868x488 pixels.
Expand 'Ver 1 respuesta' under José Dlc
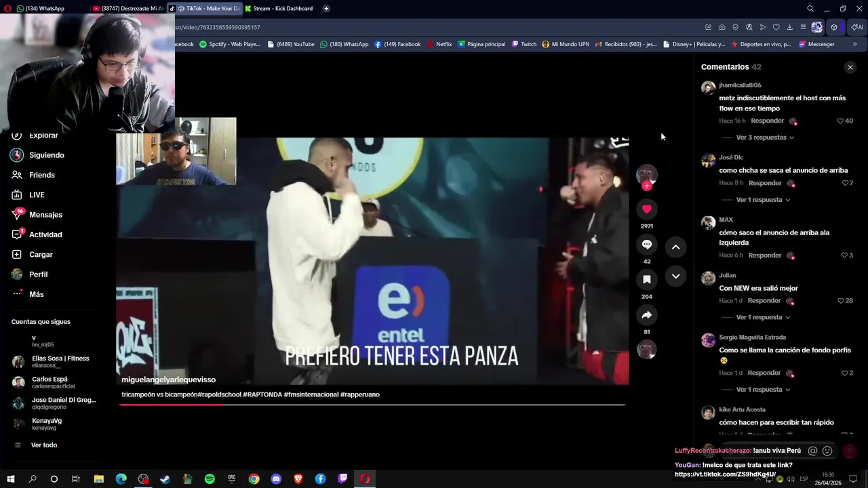coord(763,200)
